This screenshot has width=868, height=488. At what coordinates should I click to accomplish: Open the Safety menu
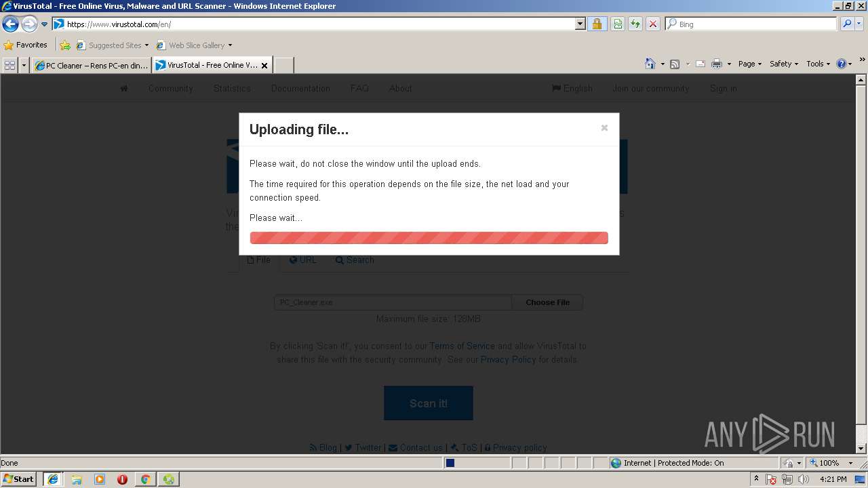(784, 64)
